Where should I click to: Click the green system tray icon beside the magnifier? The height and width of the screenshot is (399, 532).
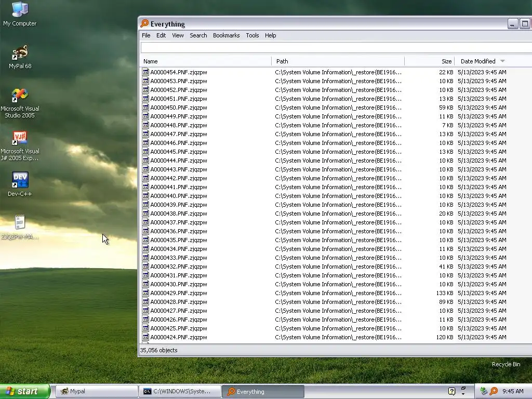click(x=484, y=391)
